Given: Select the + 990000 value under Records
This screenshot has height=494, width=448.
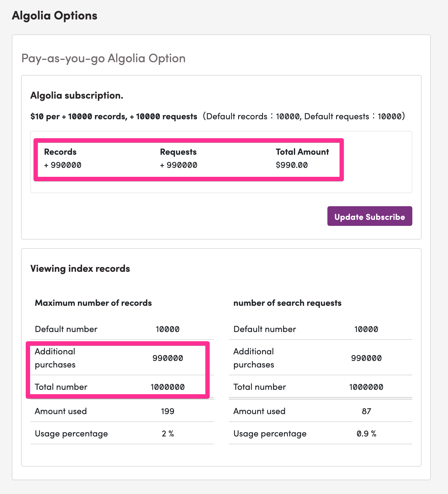Looking at the screenshot, I should coord(63,165).
